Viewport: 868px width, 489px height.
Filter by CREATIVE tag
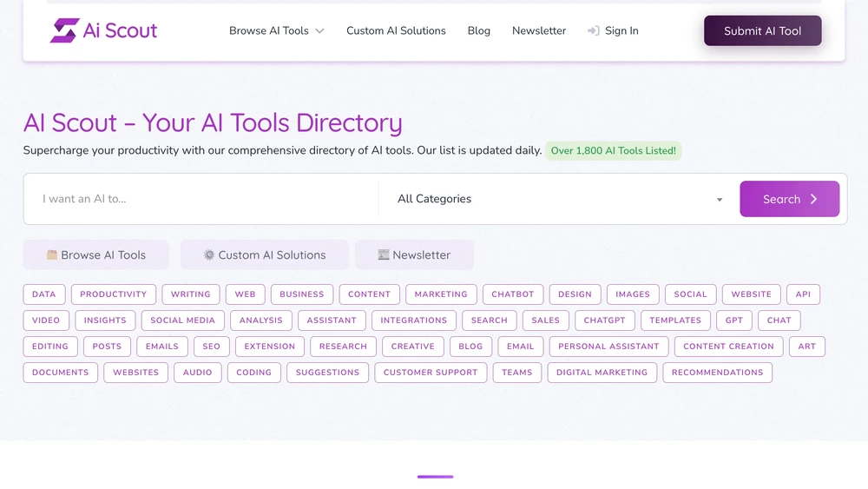click(413, 346)
